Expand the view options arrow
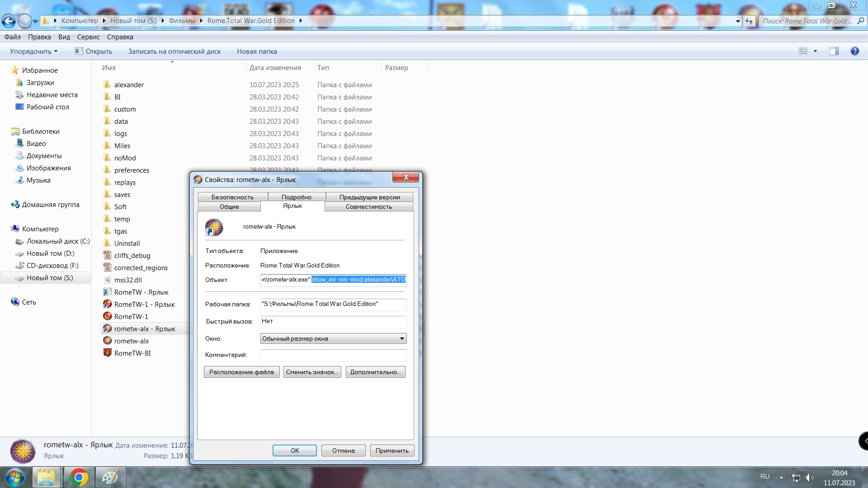Viewport: 868px width, 488px height. (x=815, y=51)
